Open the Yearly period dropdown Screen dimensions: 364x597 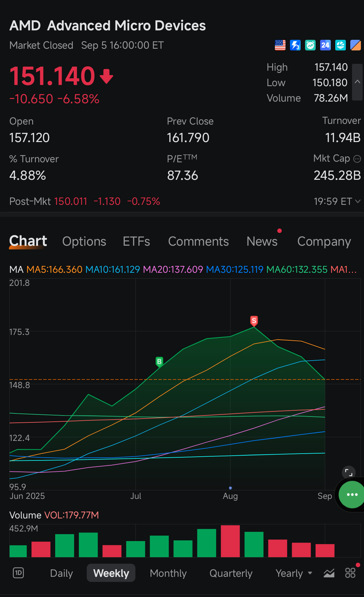pos(294,573)
